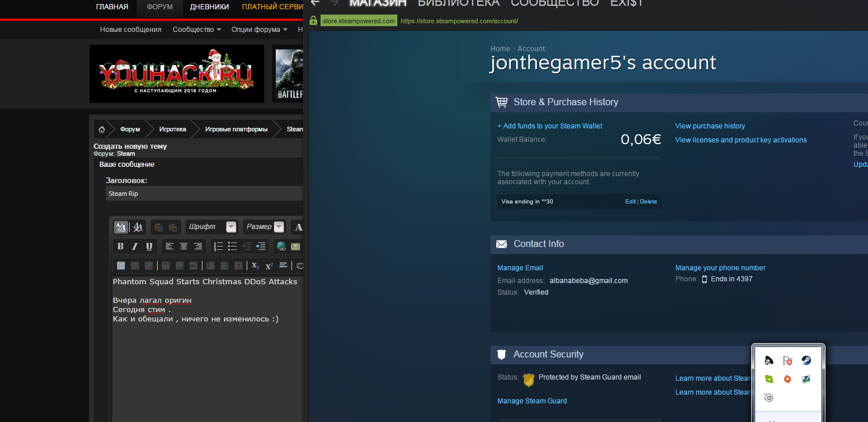Screen dimensions: 868x422
Task: Click the Игротека breadcrumb
Action: point(173,129)
